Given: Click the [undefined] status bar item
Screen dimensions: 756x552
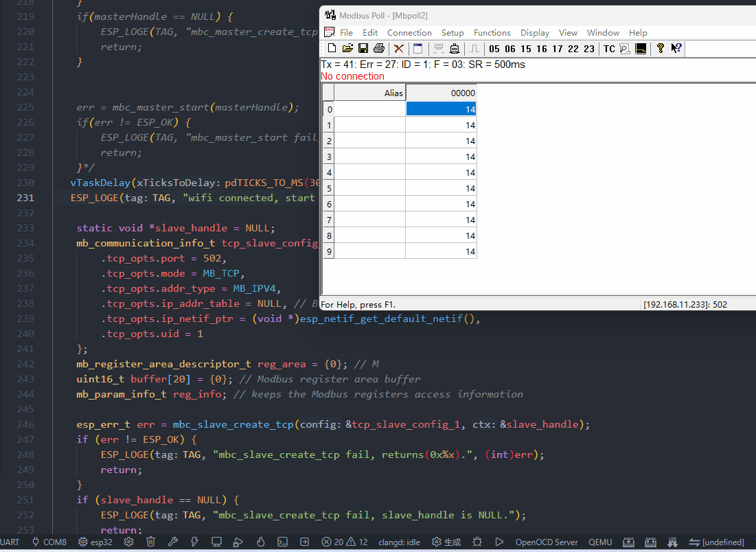Looking at the screenshot, I should [717, 542].
